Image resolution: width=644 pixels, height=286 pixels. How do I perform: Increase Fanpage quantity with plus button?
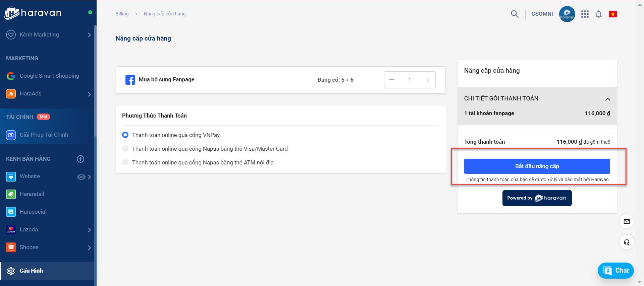pos(428,80)
